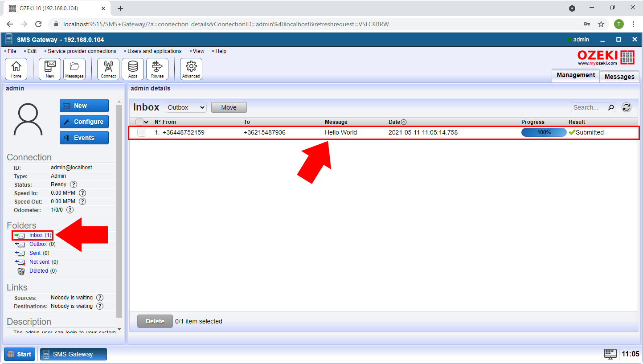The height and width of the screenshot is (364, 643).
Task: Toggle the select-all checkbox in table header
Action: (139, 122)
